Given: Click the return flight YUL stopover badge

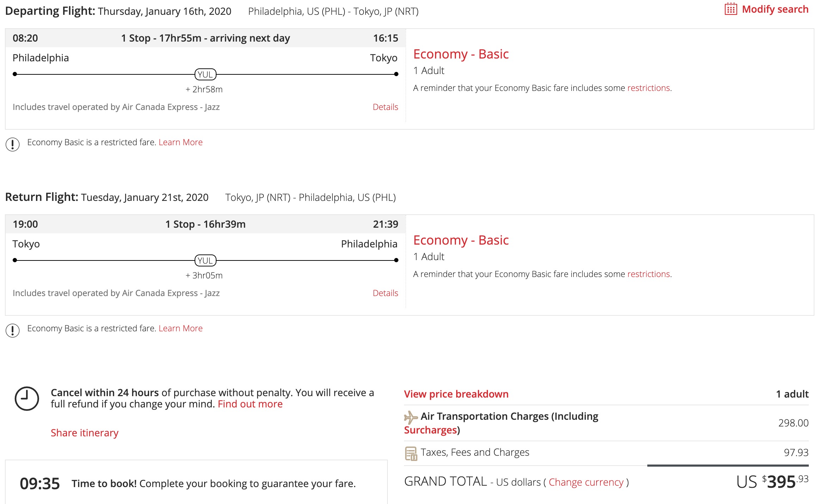Looking at the screenshot, I should click(x=205, y=260).
